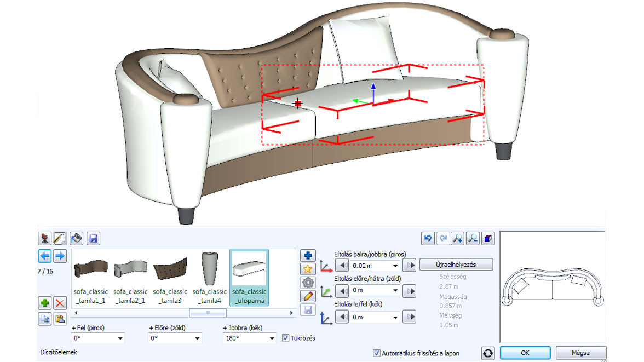
Task: Toggle the 3D cube view mode
Action: click(488, 238)
